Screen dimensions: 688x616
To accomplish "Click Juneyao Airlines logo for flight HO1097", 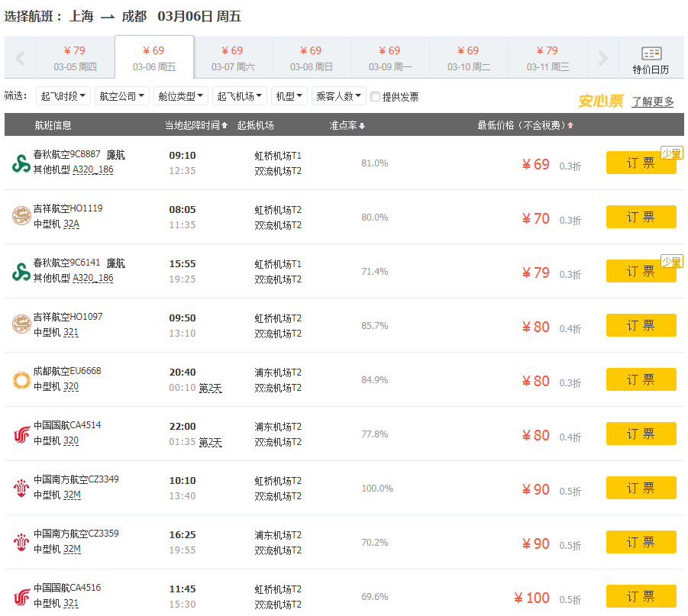I will (x=21, y=324).
